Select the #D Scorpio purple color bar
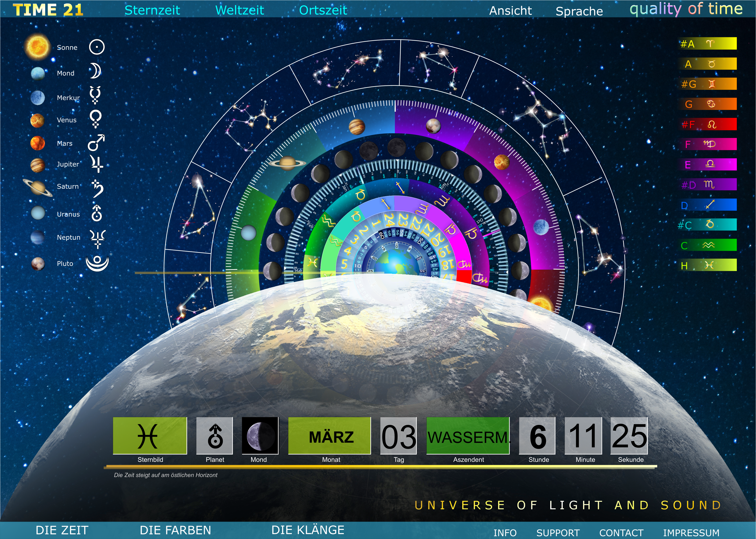The width and height of the screenshot is (756, 539). coord(707,184)
